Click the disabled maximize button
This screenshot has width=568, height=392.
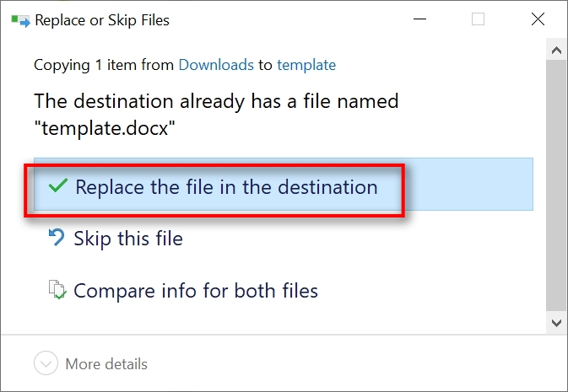tap(479, 20)
